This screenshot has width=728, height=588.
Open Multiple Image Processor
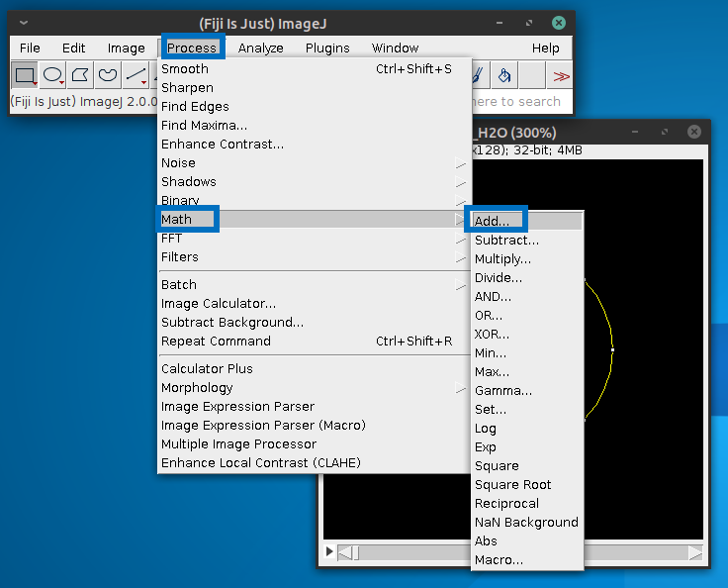pyautogui.click(x=315, y=443)
